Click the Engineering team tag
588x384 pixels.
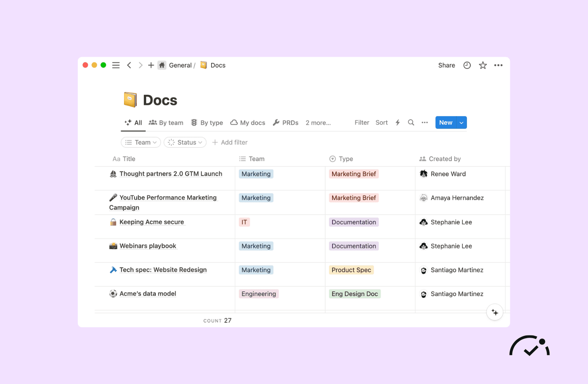pyautogui.click(x=259, y=294)
